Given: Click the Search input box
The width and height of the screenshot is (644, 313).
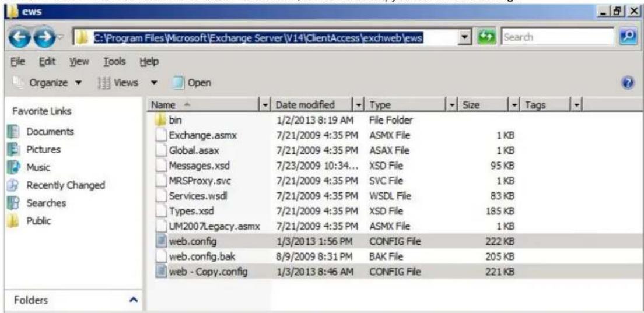Looking at the screenshot, I should [558, 37].
